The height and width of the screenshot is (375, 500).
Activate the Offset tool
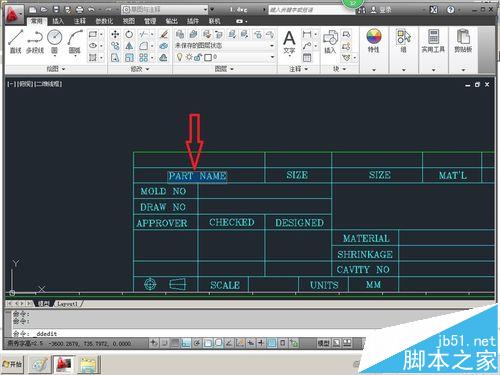[x=163, y=58]
